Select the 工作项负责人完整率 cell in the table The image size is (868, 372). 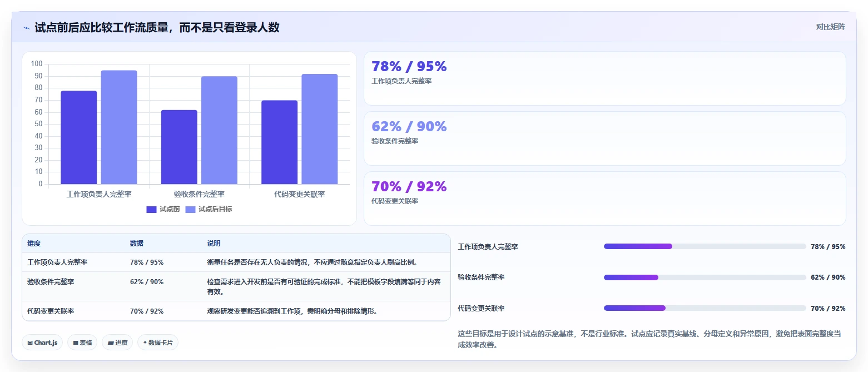pos(57,262)
